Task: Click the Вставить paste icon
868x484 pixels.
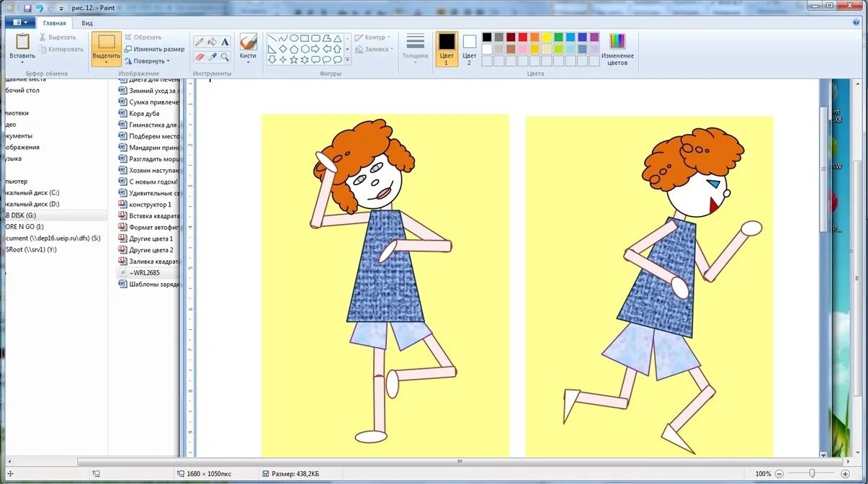Action: coord(22,42)
